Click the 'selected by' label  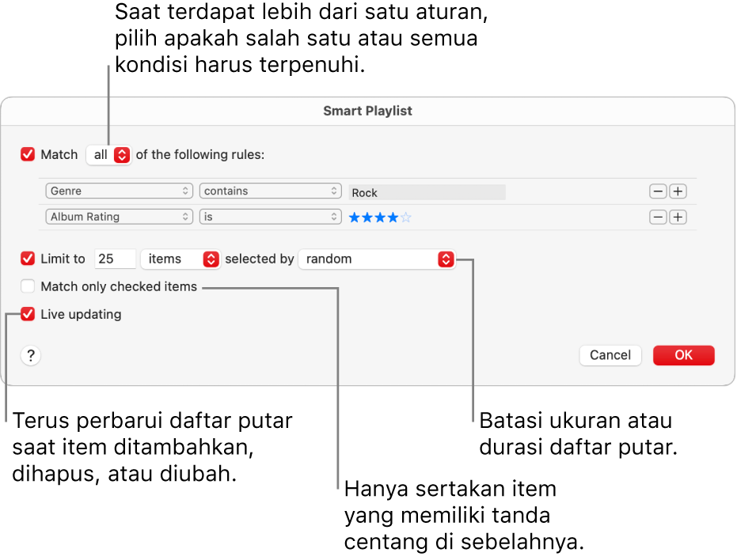tap(260, 259)
